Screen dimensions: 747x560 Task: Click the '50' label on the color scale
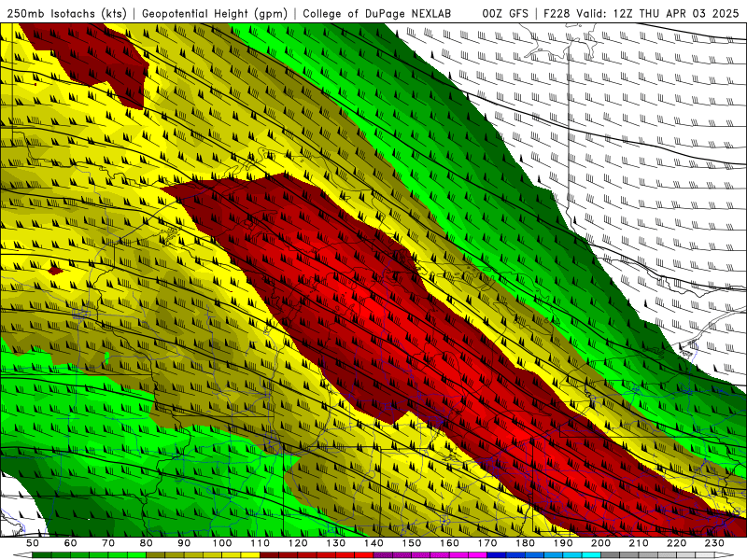point(33,543)
